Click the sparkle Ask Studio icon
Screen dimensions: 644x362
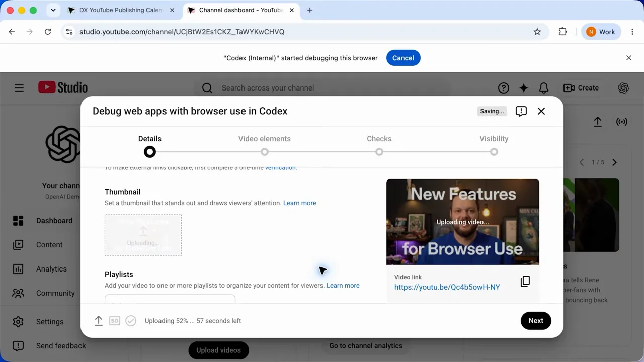click(524, 88)
